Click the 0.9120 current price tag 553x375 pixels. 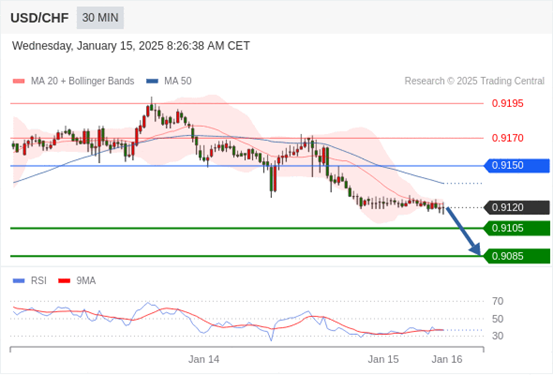pyautogui.click(x=517, y=207)
